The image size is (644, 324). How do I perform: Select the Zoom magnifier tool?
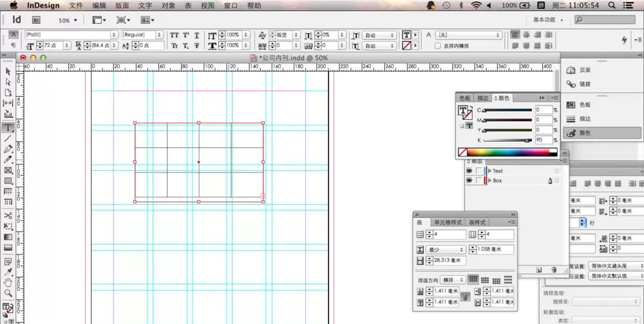8,293
